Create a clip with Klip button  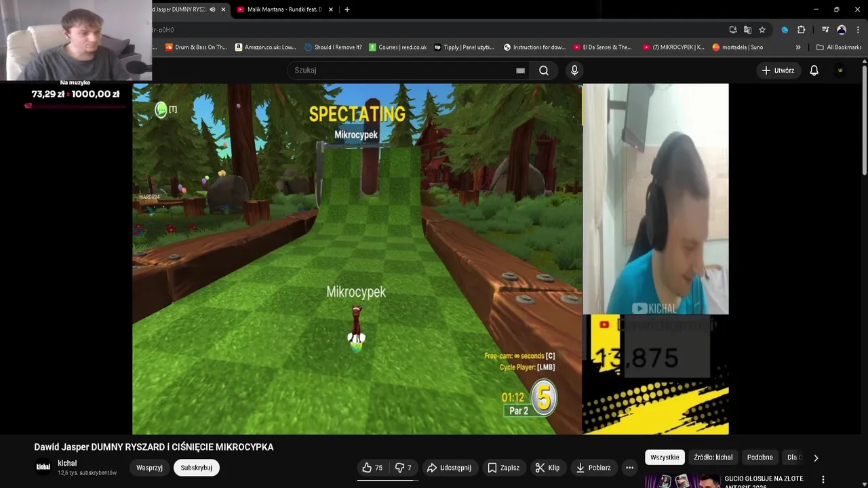(x=547, y=468)
